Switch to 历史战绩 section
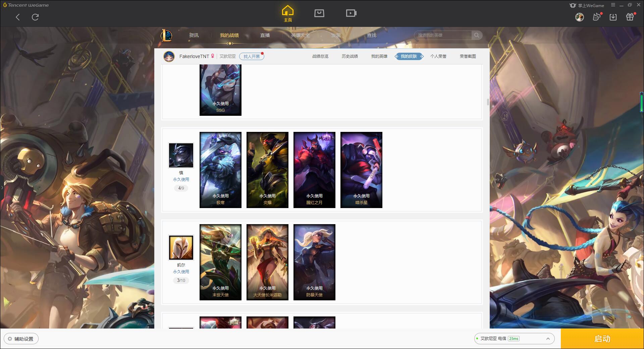Screen dimensions: 644x349 [x=350, y=56]
